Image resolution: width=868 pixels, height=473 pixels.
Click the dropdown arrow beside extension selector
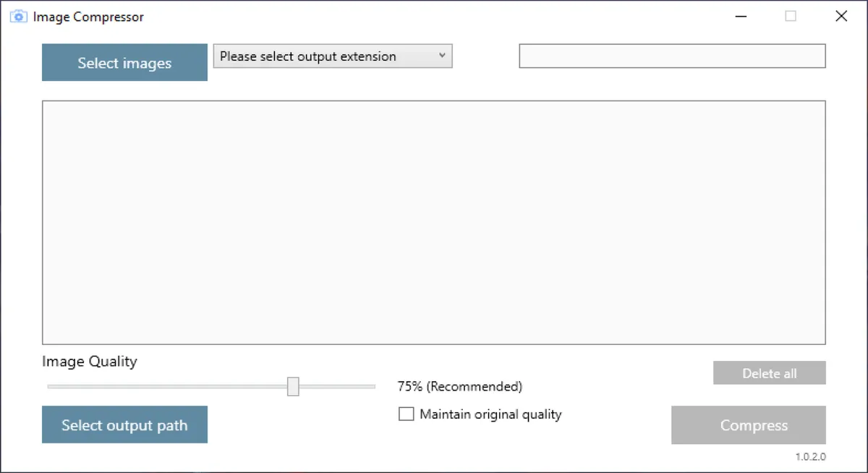pyautogui.click(x=442, y=56)
